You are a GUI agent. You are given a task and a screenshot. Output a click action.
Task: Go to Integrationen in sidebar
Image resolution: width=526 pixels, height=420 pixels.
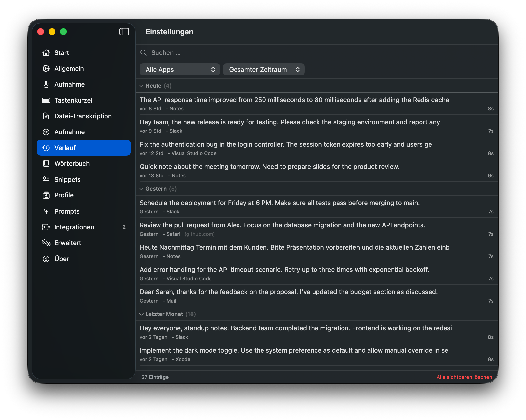click(x=74, y=227)
